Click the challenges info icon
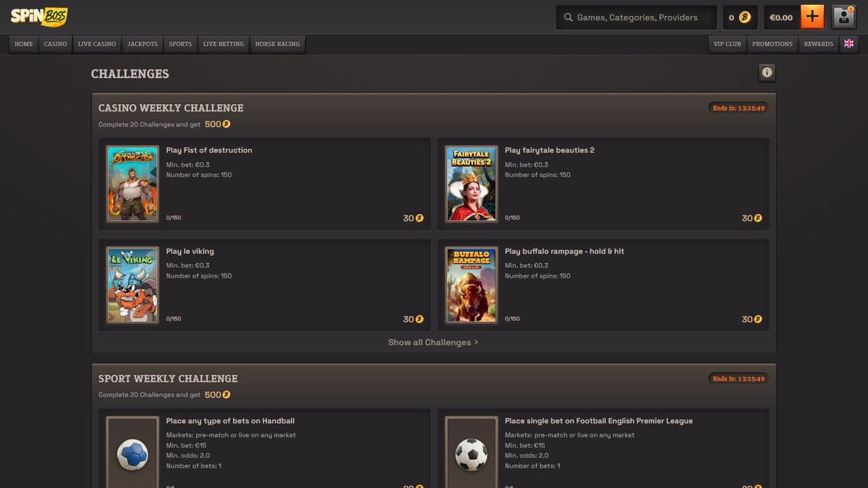868x488 pixels. pos(767,72)
